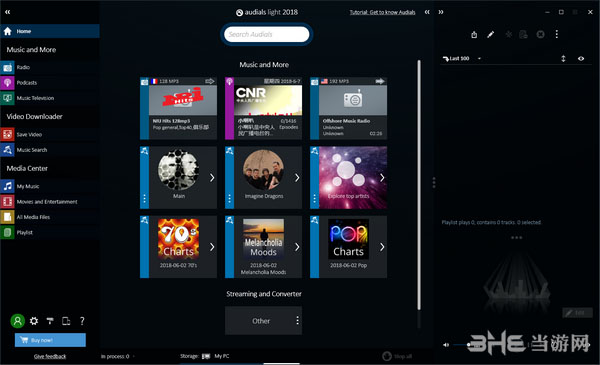Click the devices icon beside help
The height and width of the screenshot is (365, 600).
pos(66,321)
